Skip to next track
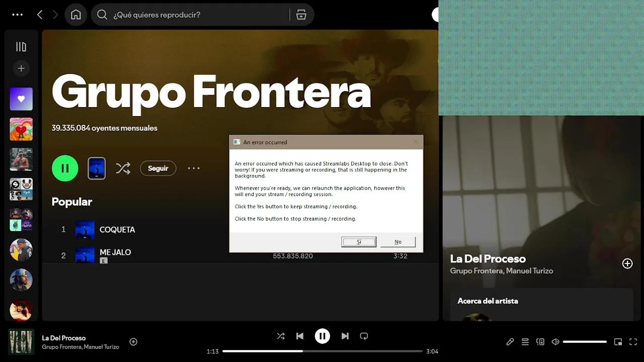 [x=345, y=336]
